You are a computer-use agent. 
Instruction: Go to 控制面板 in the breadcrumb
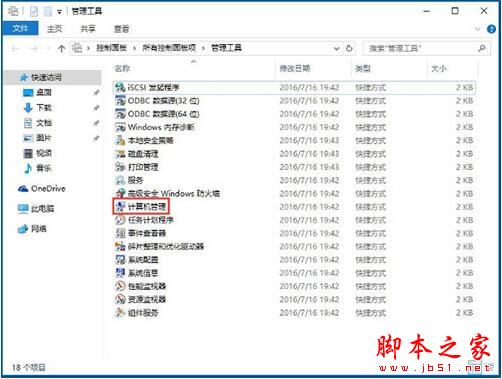pos(112,48)
